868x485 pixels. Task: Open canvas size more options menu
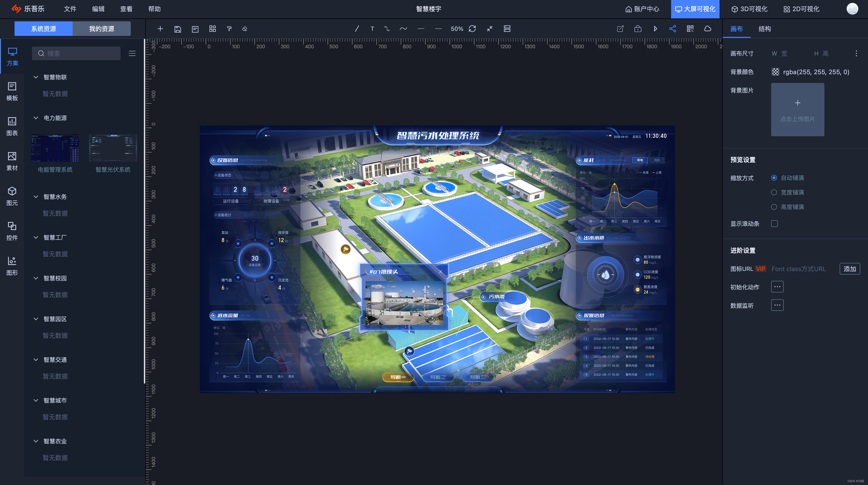856,53
